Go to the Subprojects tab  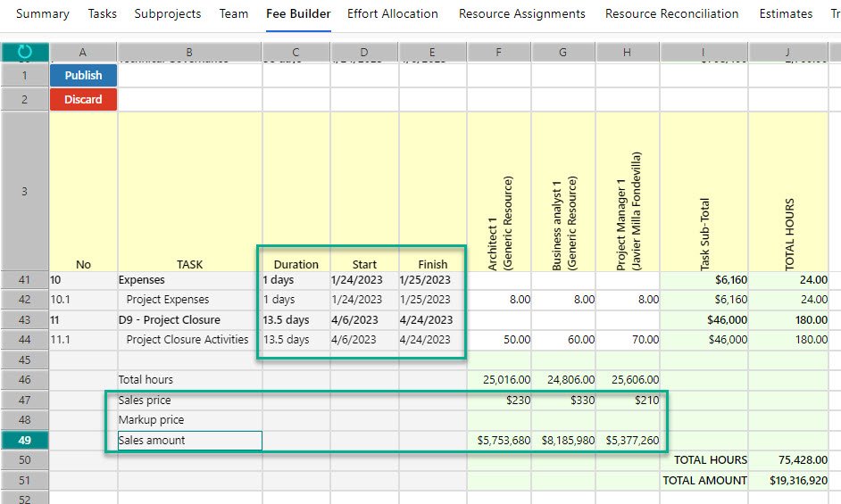(168, 13)
